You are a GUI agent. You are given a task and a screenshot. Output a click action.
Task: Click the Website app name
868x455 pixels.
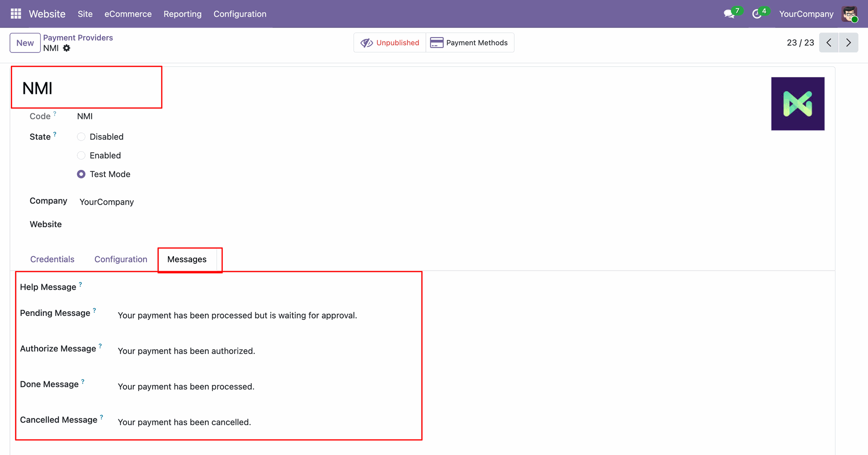[x=47, y=14]
